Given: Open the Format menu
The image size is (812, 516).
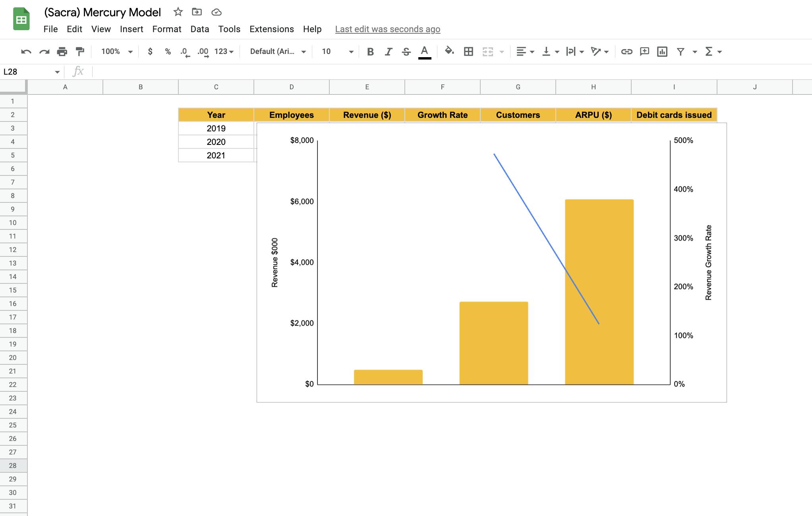Looking at the screenshot, I should pyautogui.click(x=167, y=29).
